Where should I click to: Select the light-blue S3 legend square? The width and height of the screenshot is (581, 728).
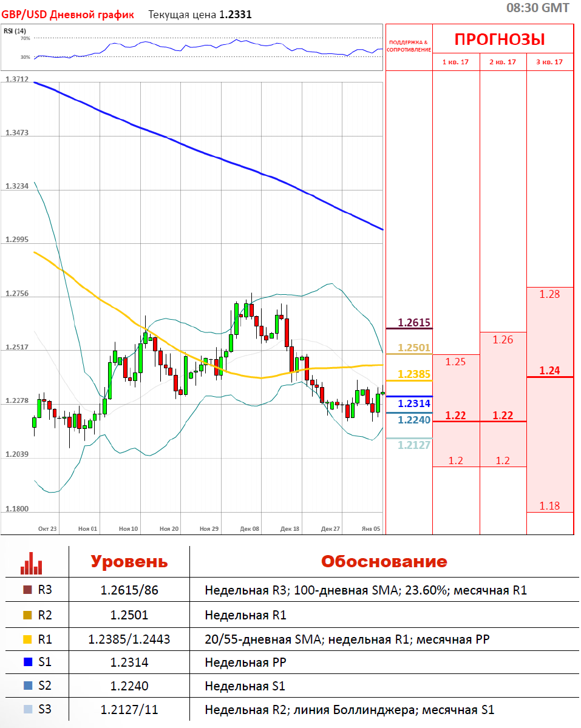pos(27,710)
